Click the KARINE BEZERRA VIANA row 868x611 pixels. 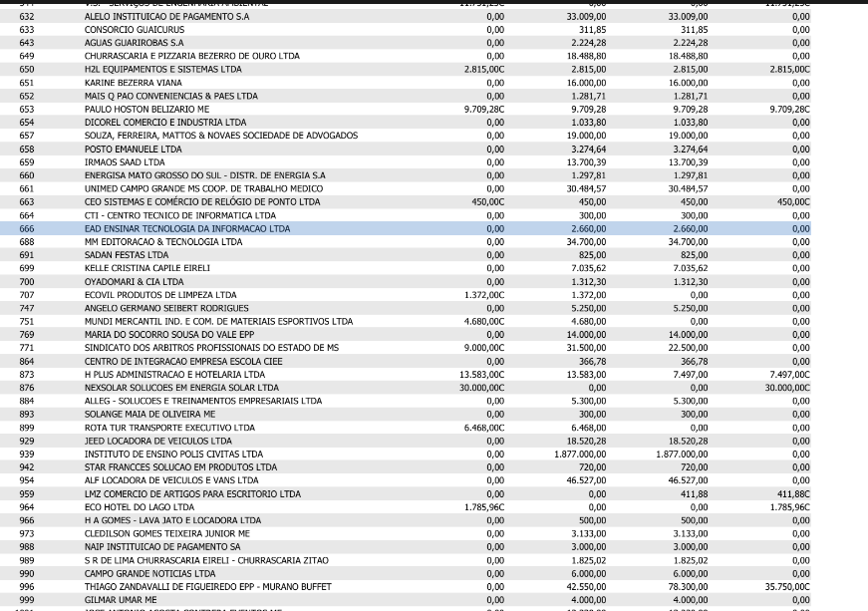click(406, 83)
